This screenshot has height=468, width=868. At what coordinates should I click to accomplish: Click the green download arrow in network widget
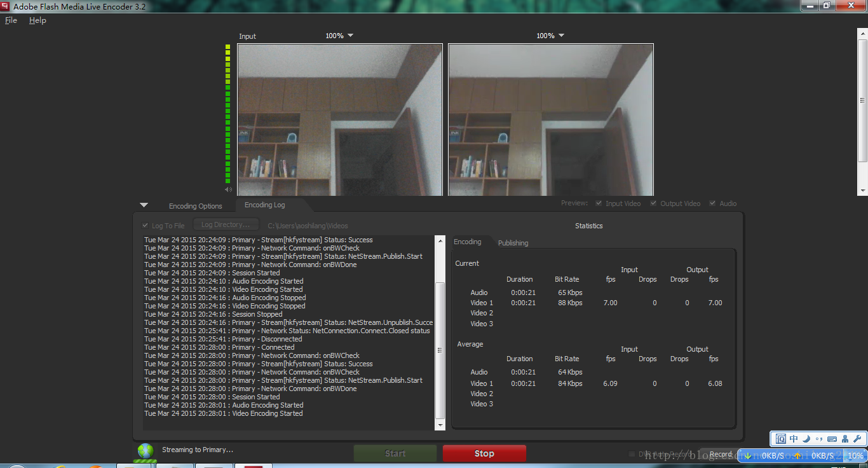748,456
